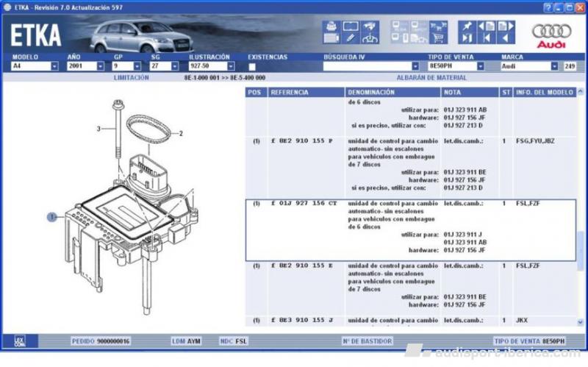Toggle the Existencias checkbox
Screen dimensions: 588x367
252,67
